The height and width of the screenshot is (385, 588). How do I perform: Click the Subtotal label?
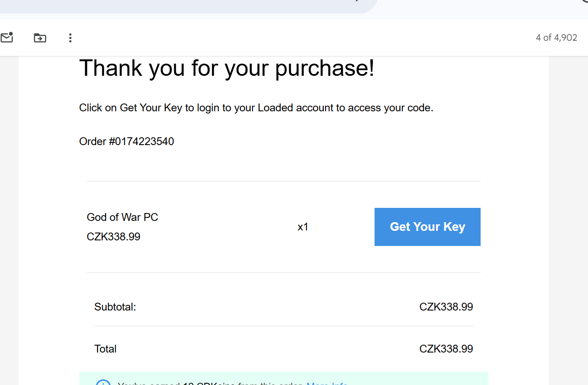pos(115,307)
